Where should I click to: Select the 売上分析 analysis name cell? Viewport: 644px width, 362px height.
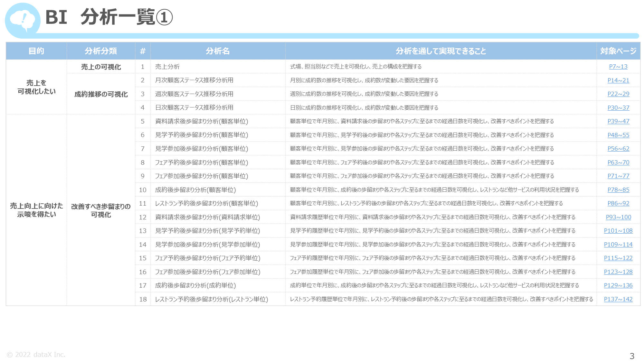tap(218, 67)
